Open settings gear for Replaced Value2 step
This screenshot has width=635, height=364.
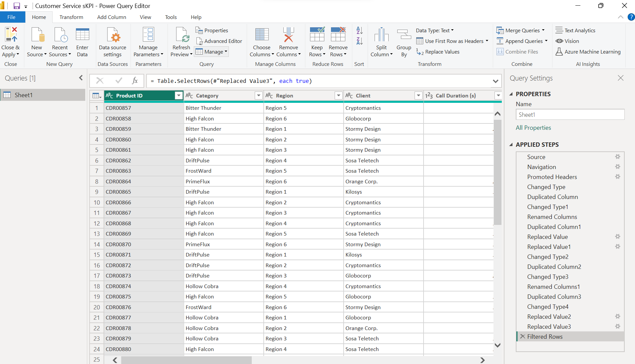click(618, 316)
